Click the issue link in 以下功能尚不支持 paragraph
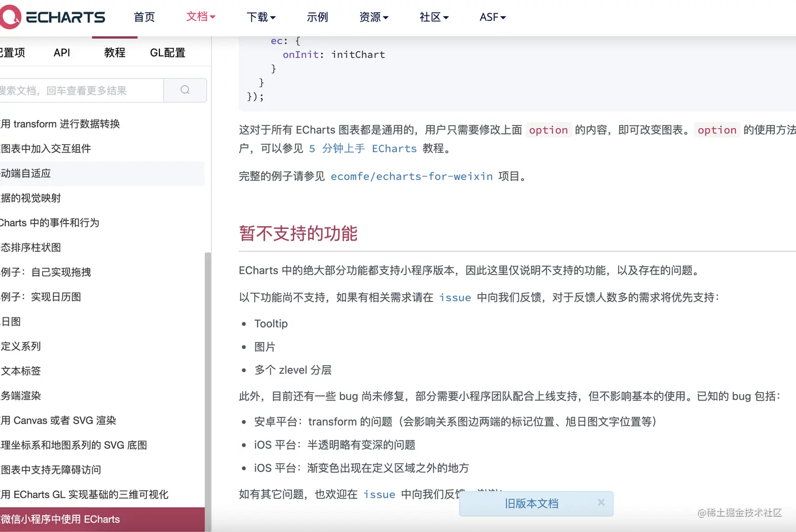The image size is (796, 532). click(455, 297)
